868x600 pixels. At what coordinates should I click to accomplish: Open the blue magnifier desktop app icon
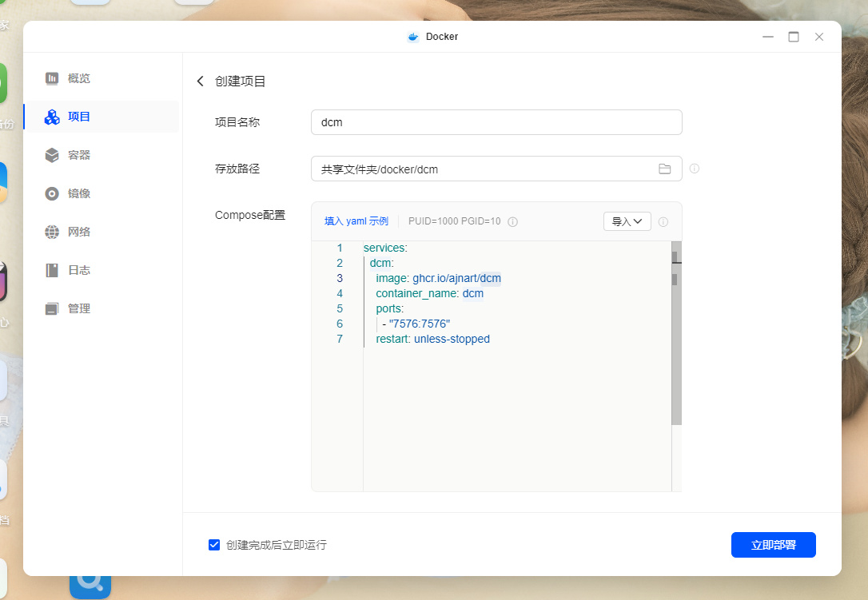coord(90,586)
